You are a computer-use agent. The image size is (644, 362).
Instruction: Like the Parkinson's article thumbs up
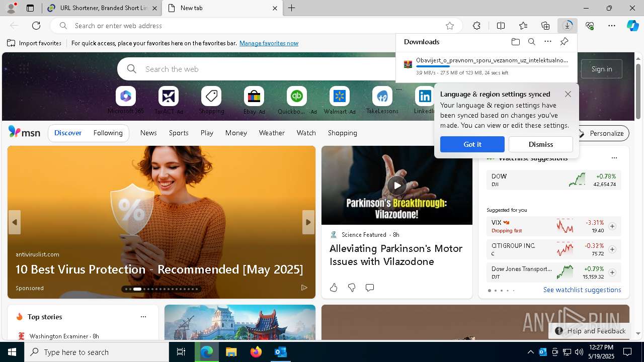point(334,288)
